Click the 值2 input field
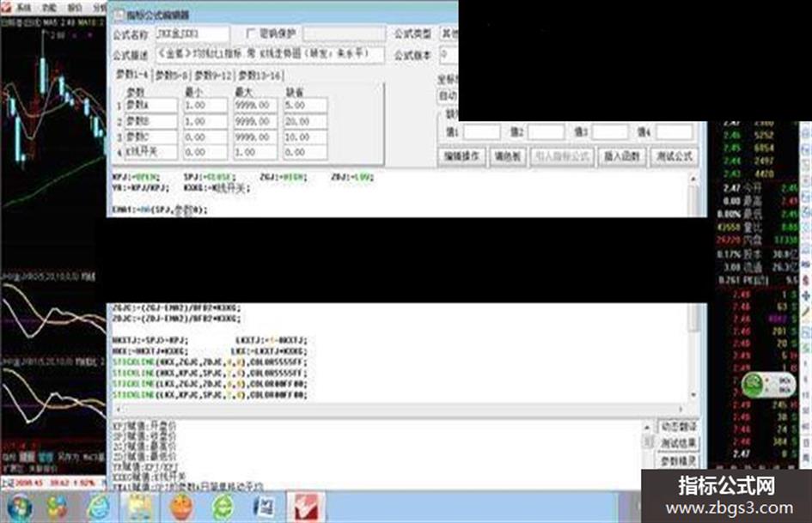 pyautogui.click(x=546, y=132)
